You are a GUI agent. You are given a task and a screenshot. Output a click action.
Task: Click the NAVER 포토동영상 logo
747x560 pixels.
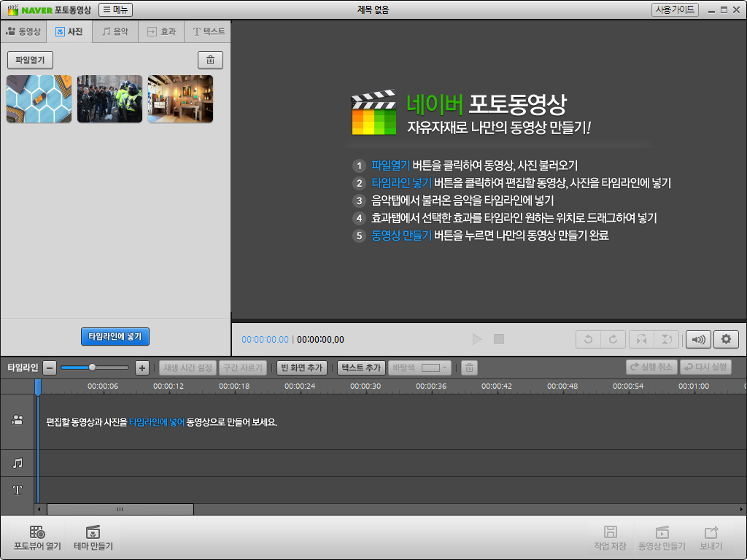pos(50,9)
